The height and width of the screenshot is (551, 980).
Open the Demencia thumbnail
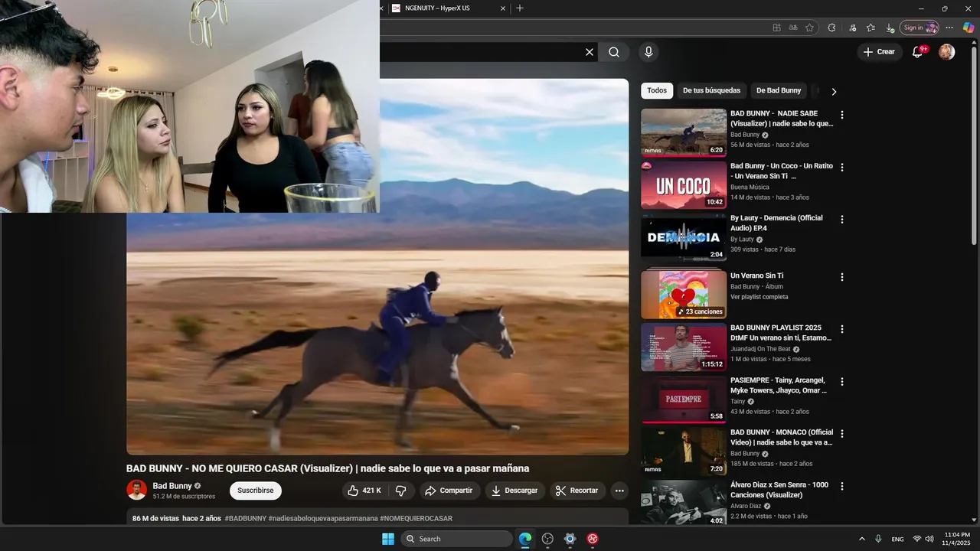pos(684,236)
